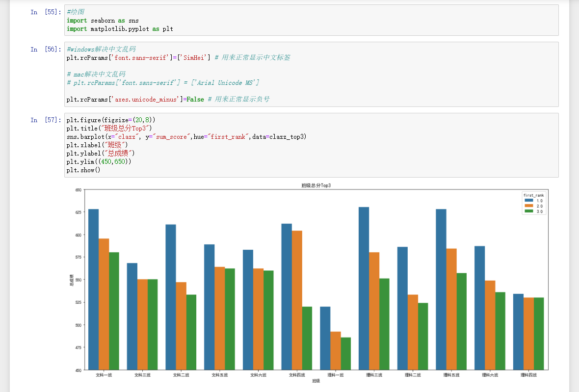Click the green bar of 理科一班
The image size is (579, 392).
pyautogui.click(x=346, y=354)
